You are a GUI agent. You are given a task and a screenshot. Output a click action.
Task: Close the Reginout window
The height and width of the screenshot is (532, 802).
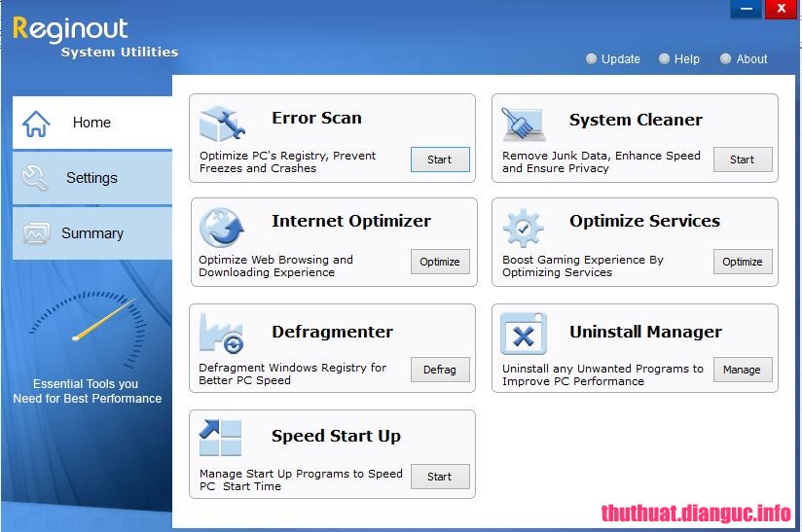[781, 9]
